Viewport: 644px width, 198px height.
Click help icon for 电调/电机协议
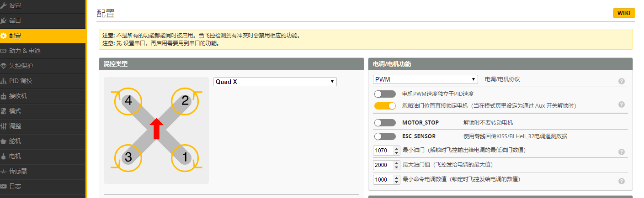(x=621, y=81)
